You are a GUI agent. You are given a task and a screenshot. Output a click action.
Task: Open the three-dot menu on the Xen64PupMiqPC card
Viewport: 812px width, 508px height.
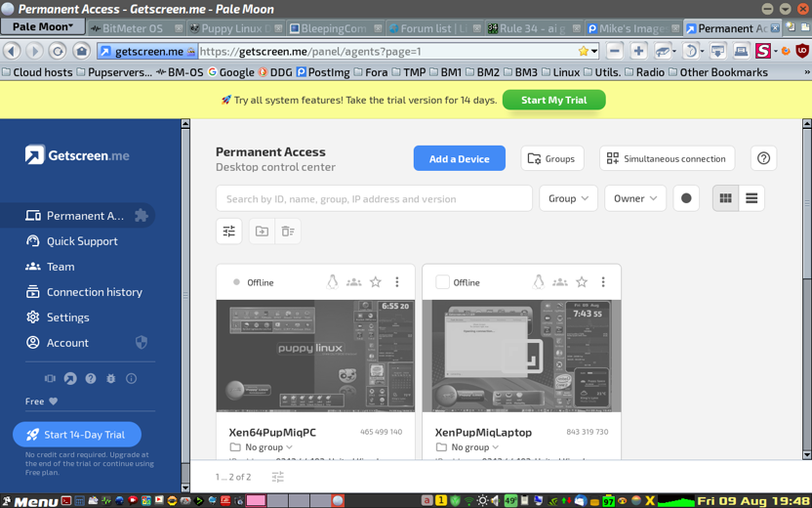pos(397,282)
